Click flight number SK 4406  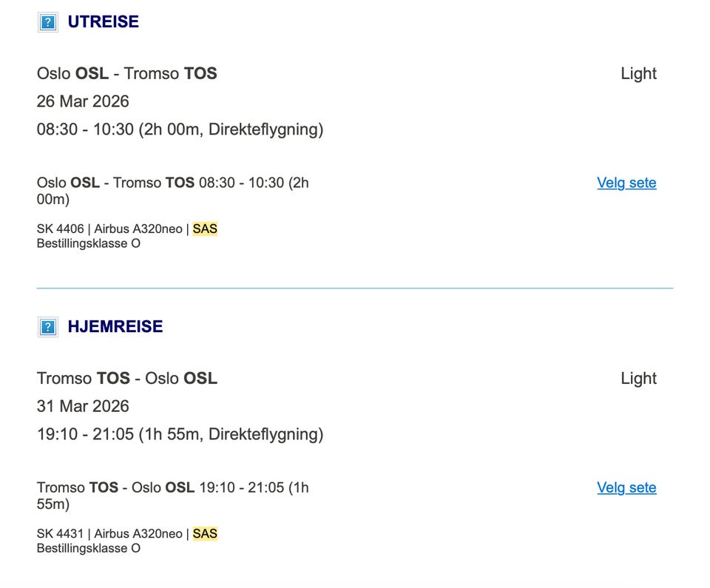coord(60,229)
